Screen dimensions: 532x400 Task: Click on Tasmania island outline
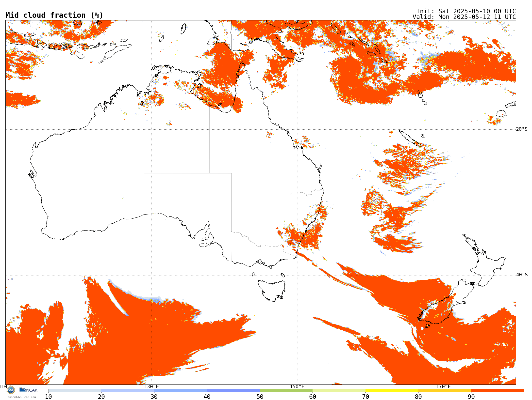click(272, 290)
